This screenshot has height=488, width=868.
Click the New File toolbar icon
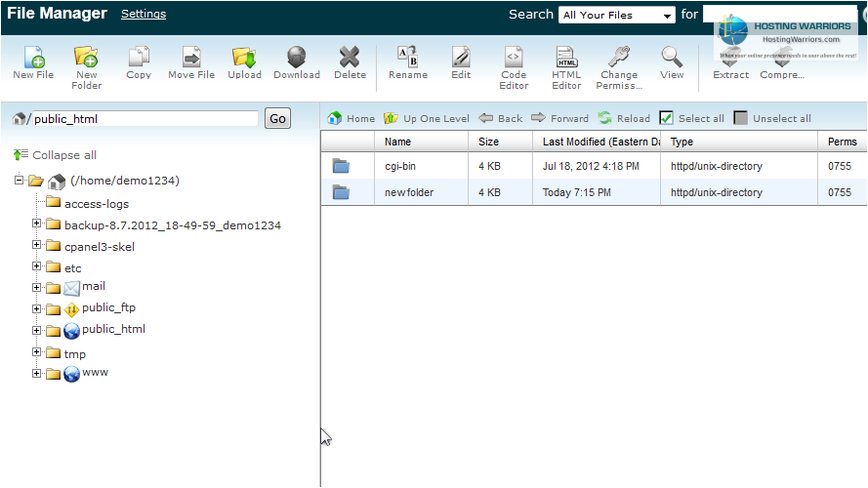coord(34,57)
